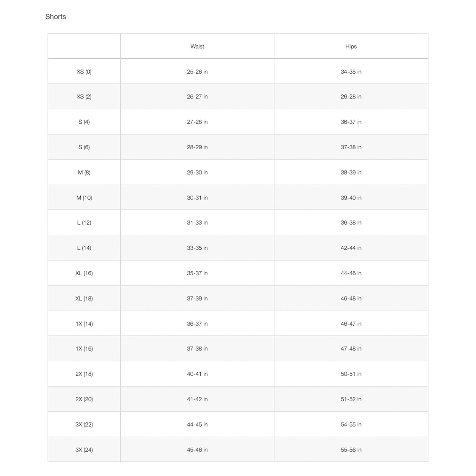Image resolution: width=476 pixels, height=476 pixels.
Task: Select the XL (16) size label
Action: pyautogui.click(x=84, y=273)
